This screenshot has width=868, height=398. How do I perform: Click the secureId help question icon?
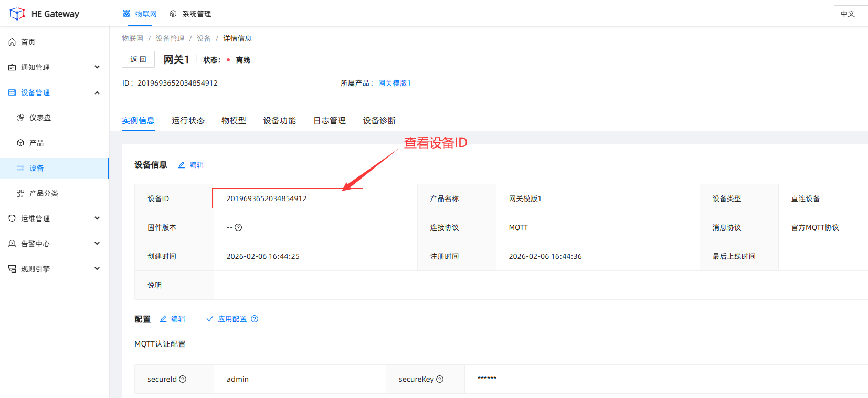click(x=183, y=379)
